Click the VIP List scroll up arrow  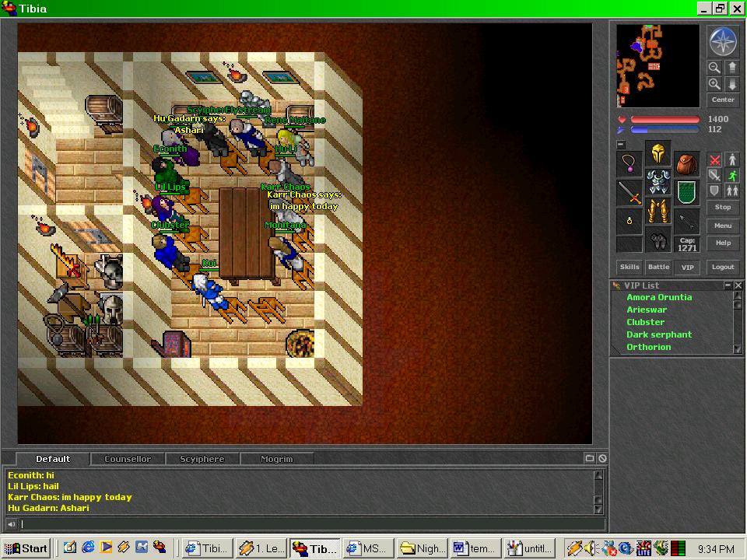click(738, 296)
